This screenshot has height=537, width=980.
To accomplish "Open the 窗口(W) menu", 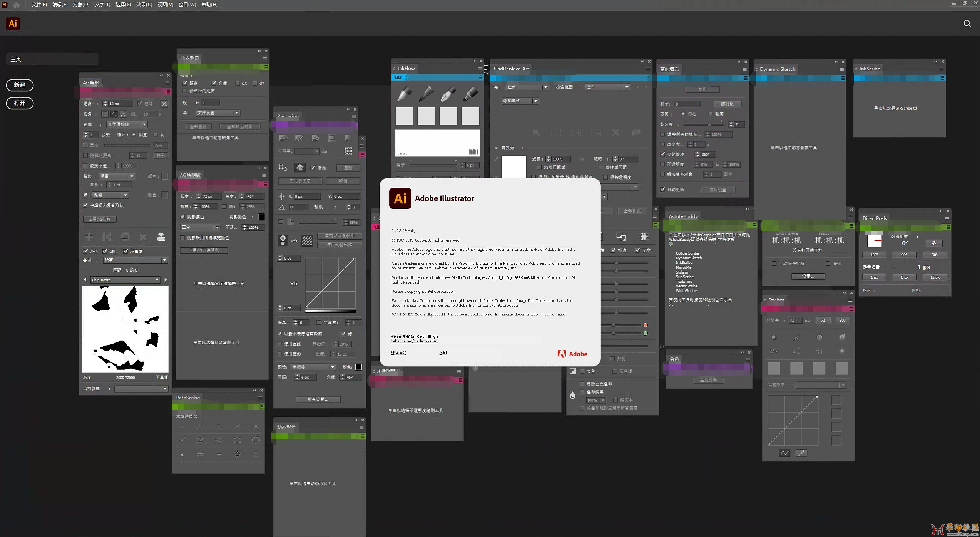I will click(187, 5).
